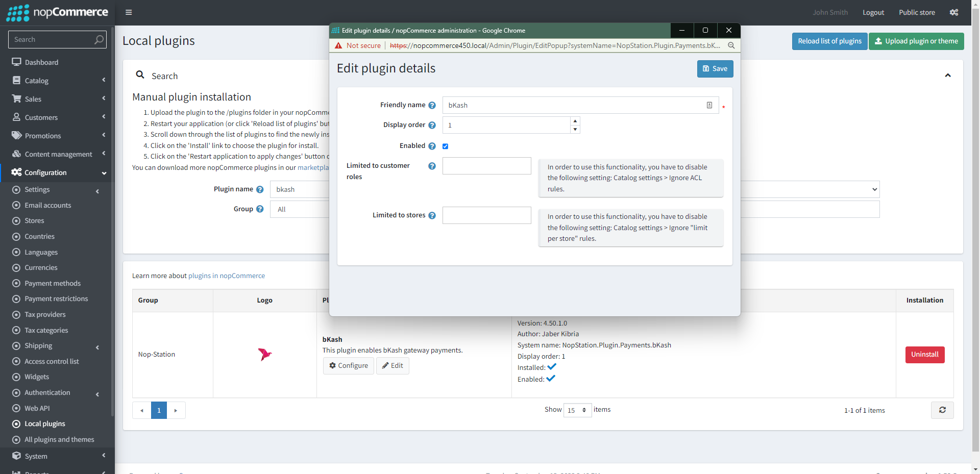
Task: Click the refresh grid icon button
Action: [x=942, y=410]
